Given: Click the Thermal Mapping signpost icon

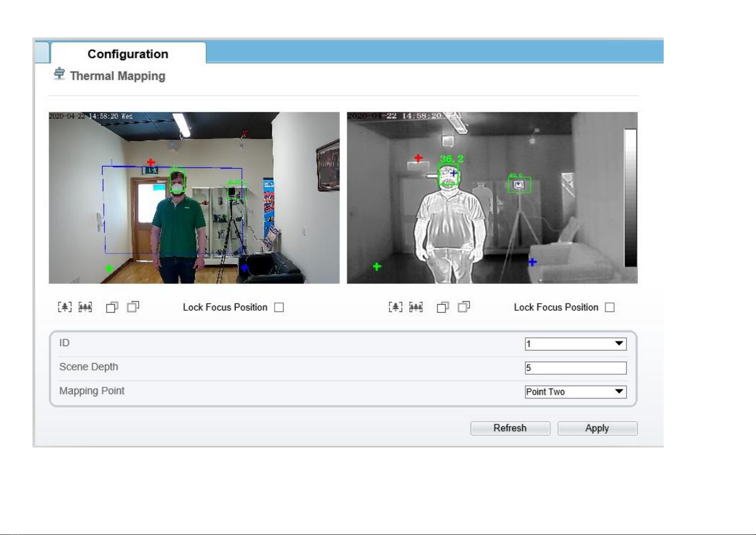Looking at the screenshot, I should point(59,74).
